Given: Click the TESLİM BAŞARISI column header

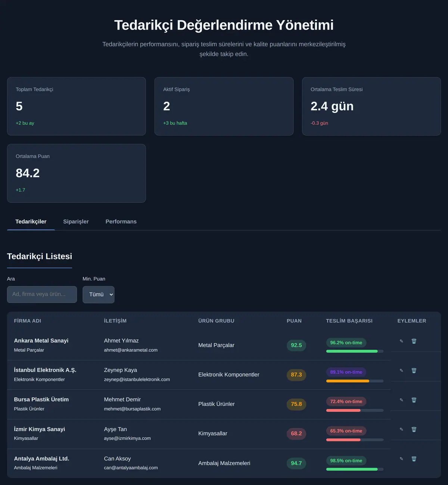Looking at the screenshot, I should (x=349, y=321).
